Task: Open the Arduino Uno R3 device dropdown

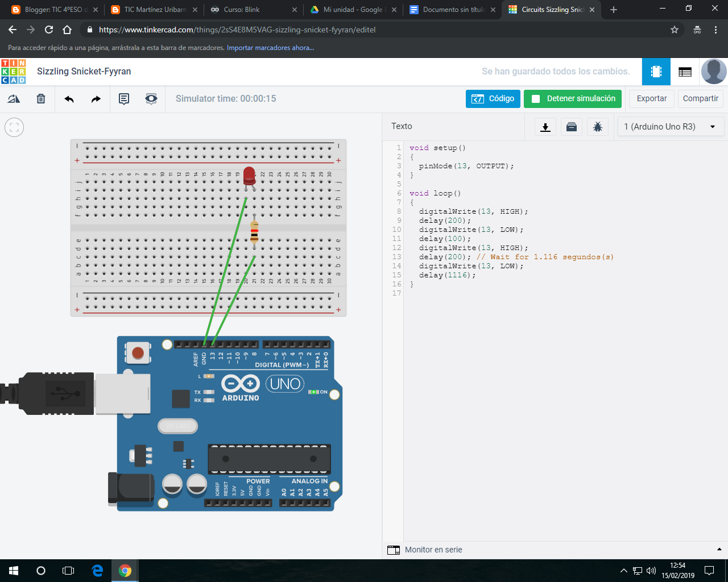Action: [671, 127]
